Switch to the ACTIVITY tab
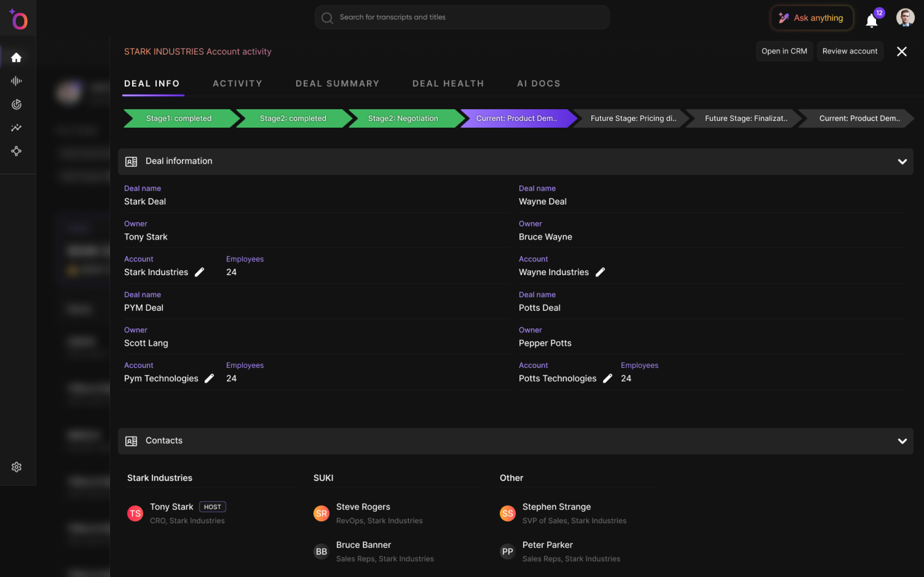Screen dimensions: 924x577 (237, 83)
